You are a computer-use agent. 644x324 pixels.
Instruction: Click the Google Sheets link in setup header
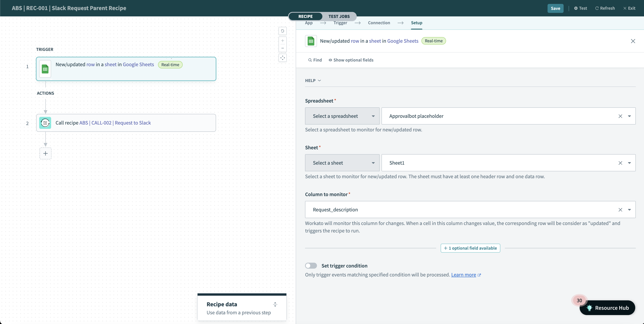(x=403, y=41)
